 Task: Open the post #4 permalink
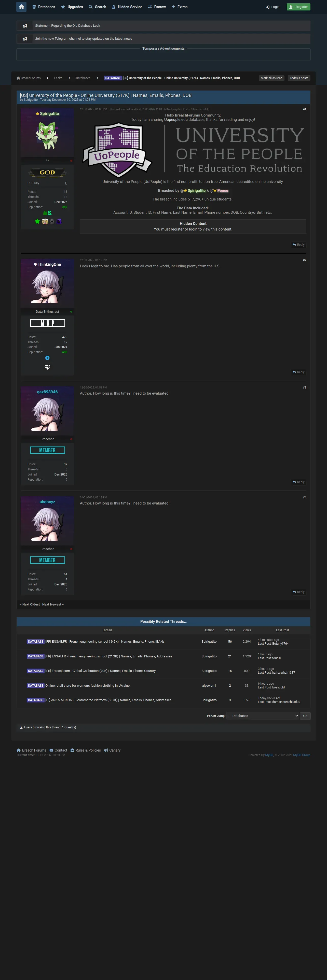point(305,498)
